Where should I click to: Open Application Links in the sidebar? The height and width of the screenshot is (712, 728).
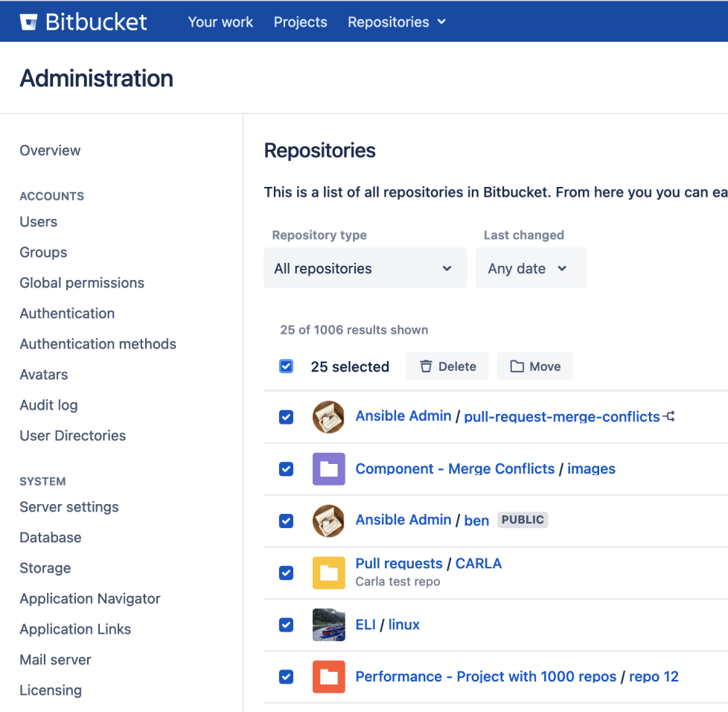point(75,629)
